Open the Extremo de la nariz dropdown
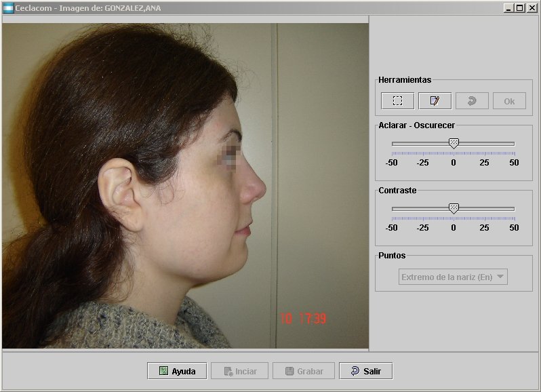Screen dimensions: 541x392 pyautogui.click(x=453, y=277)
